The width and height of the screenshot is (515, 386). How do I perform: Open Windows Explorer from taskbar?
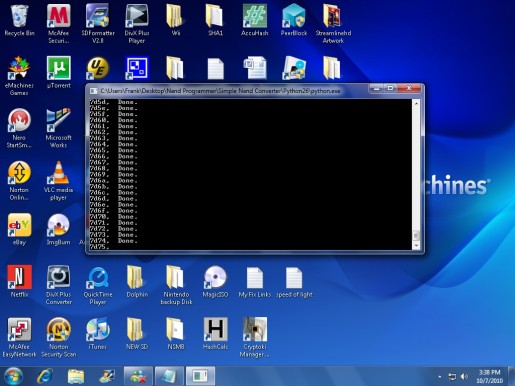(76, 376)
